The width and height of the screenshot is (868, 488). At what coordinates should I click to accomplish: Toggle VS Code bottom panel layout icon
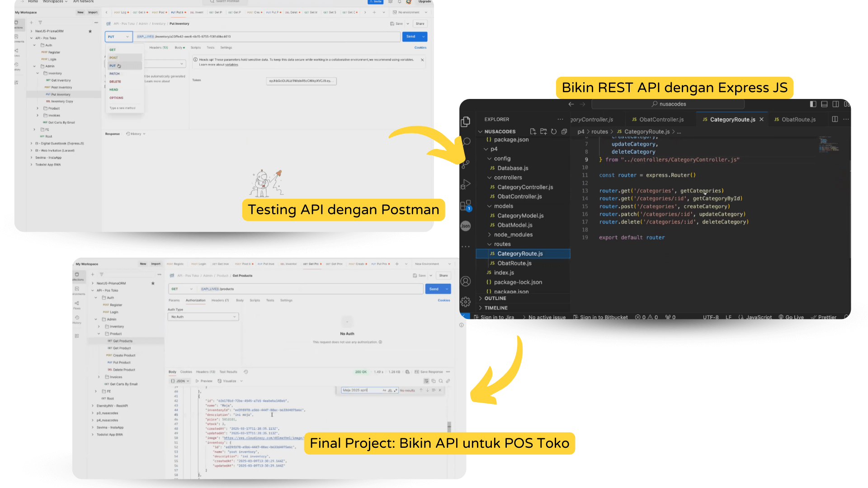pos(824,104)
